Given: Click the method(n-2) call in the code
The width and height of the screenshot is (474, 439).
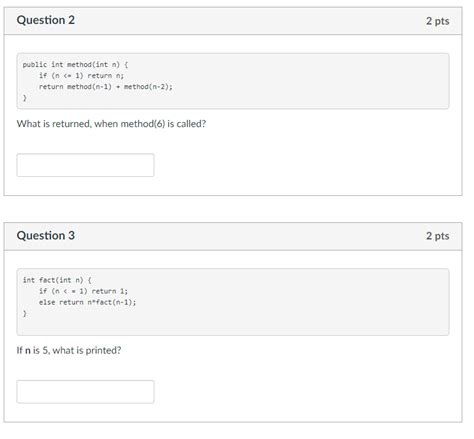Looking at the screenshot, I should click(147, 87).
